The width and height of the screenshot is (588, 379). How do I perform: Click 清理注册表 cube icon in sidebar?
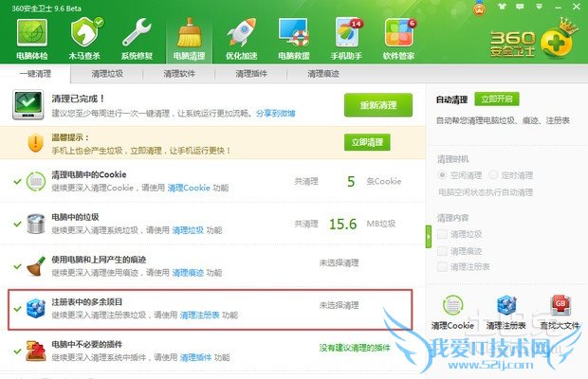pyautogui.click(x=506, y=305)
